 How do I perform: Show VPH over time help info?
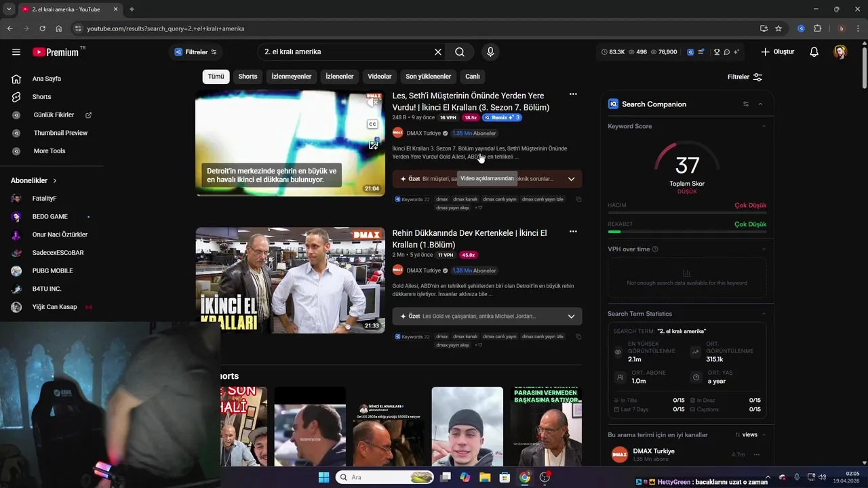point(655,249)
